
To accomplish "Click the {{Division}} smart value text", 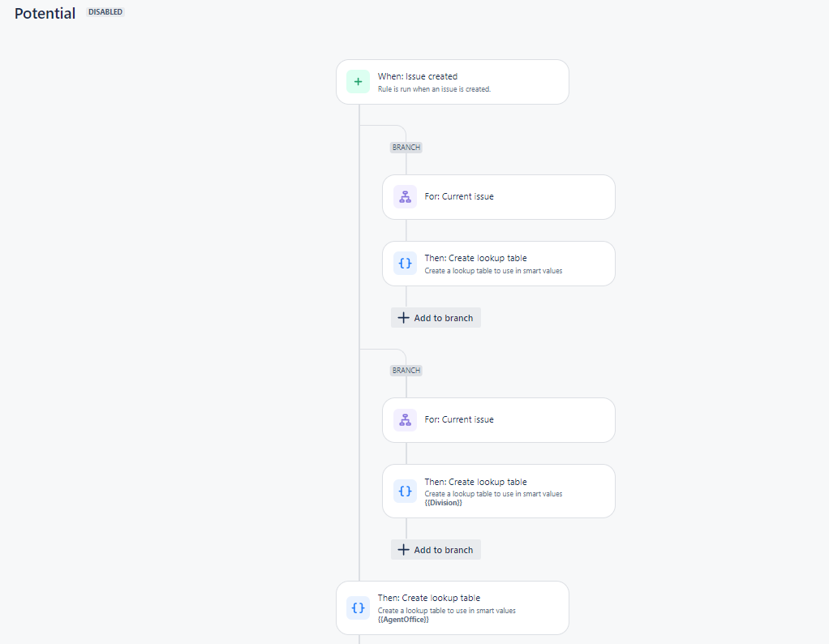I will click(x=443, y=503).
